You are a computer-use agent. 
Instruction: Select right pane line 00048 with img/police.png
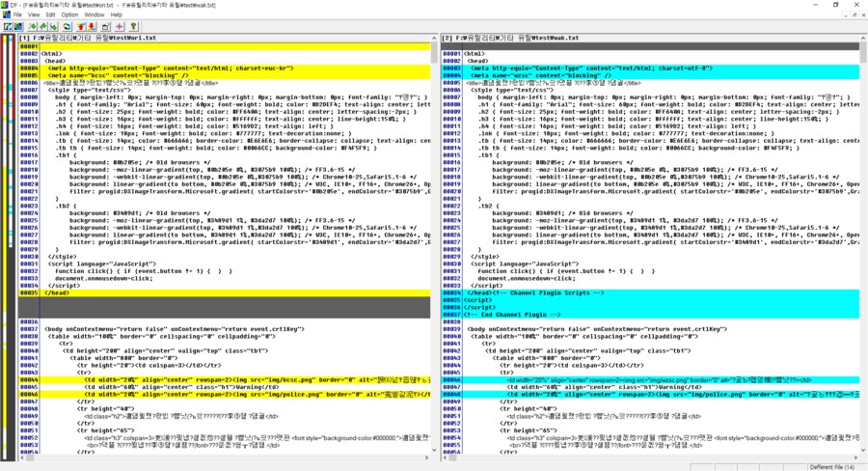tap(650, 394)
